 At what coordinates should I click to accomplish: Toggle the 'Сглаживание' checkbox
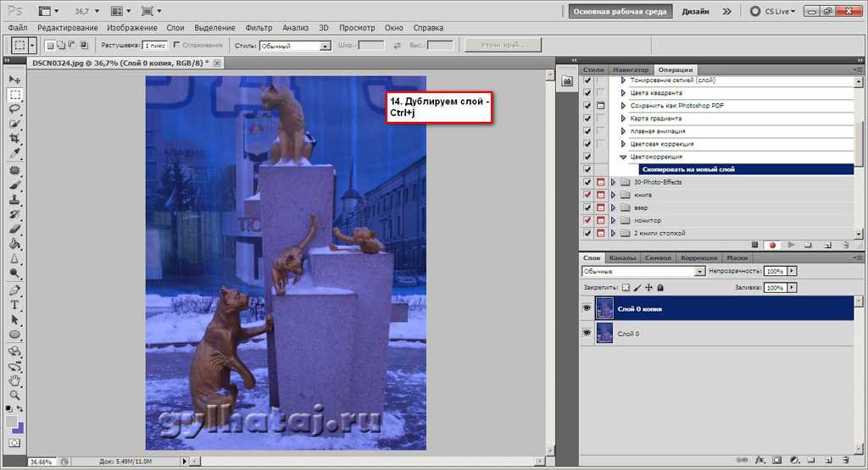pos(176,45)
